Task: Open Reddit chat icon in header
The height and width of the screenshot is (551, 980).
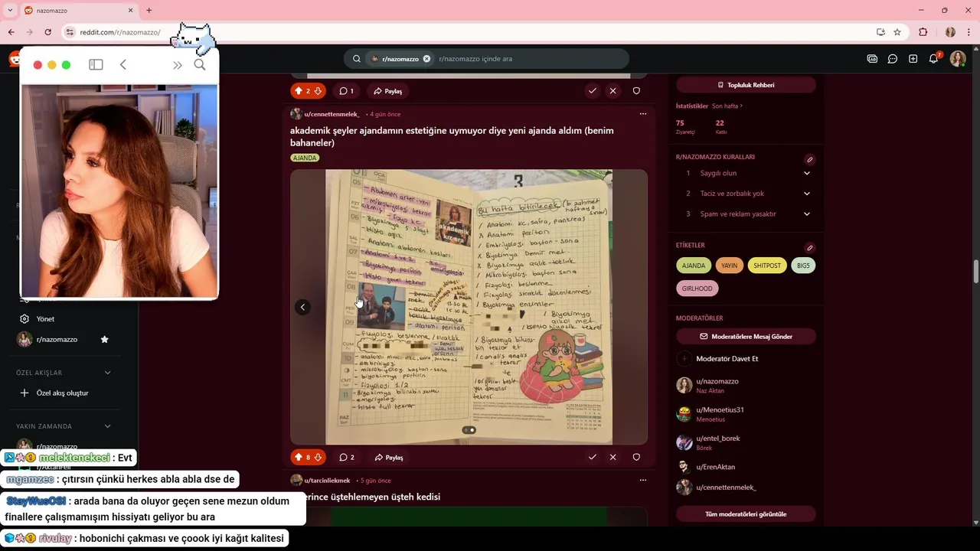Action: [x=893, y=59]
